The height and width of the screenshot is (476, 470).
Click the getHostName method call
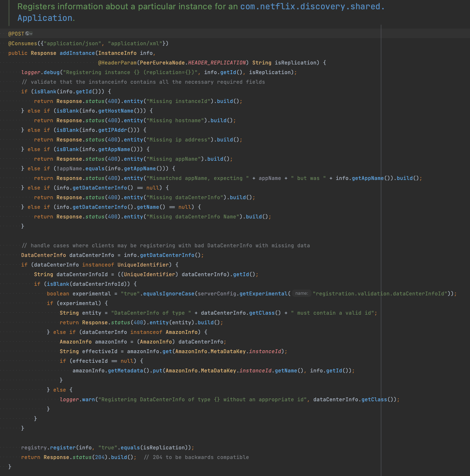click(x=116, y=111)
